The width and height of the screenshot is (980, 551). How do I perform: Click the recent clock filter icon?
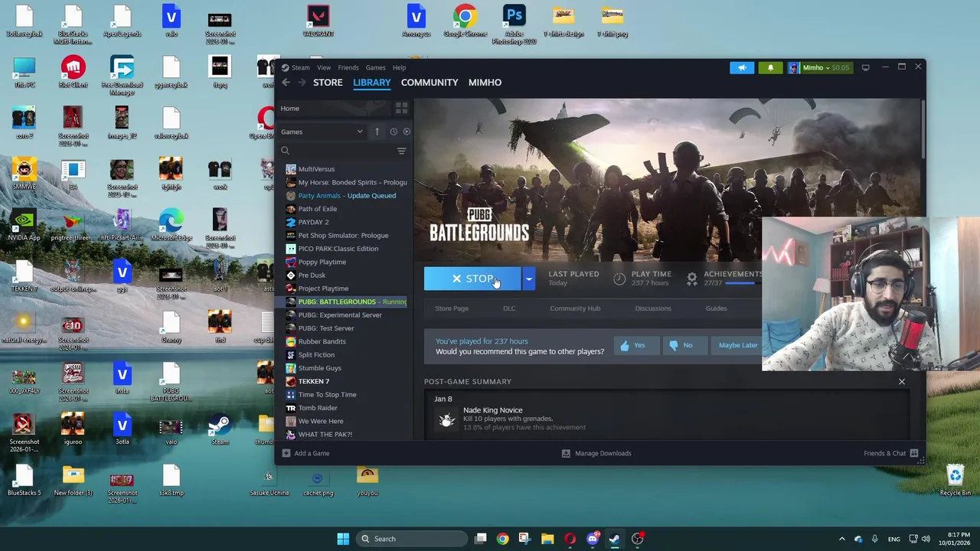pos(394,132)
